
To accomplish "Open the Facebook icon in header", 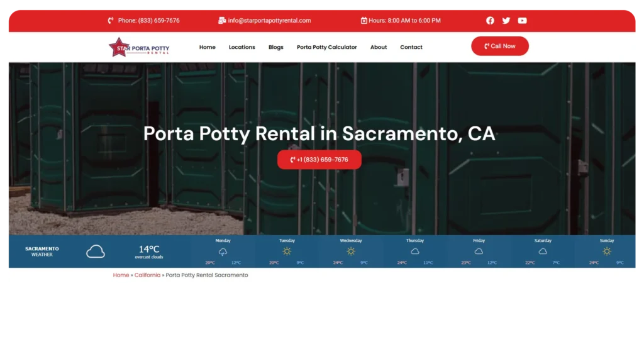I will point(490,21).
